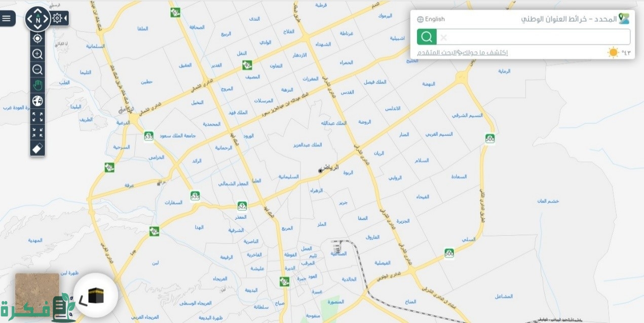This screenshot has width=644, height=323.
Task: Click the green search button
Action: point(427,37)
